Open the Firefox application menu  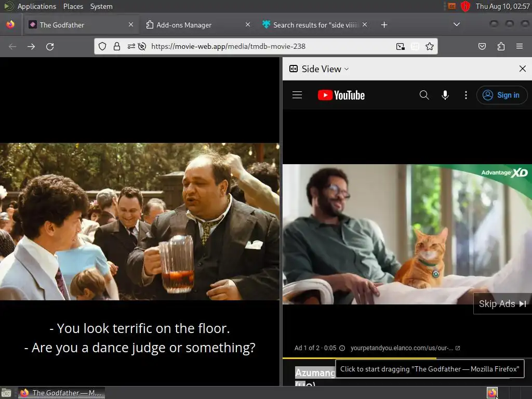click(x=520, y=46)
